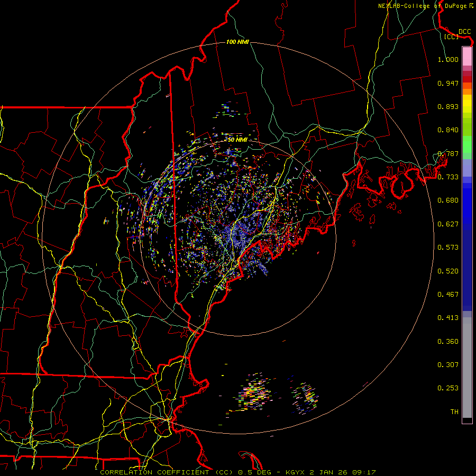The height and width of the screenshot is (476, 476).
Task: Click the pink top segment of color bar
Action: [x=467, y=57]
